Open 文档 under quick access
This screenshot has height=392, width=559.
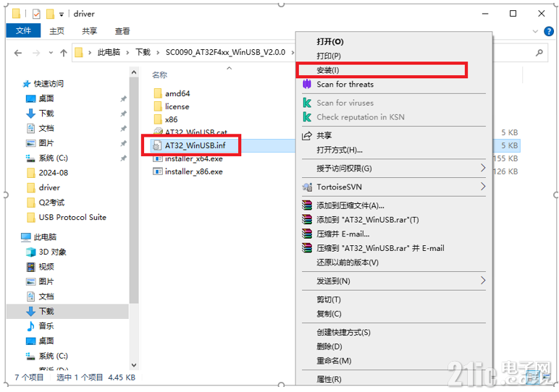[x=46, y=128]
